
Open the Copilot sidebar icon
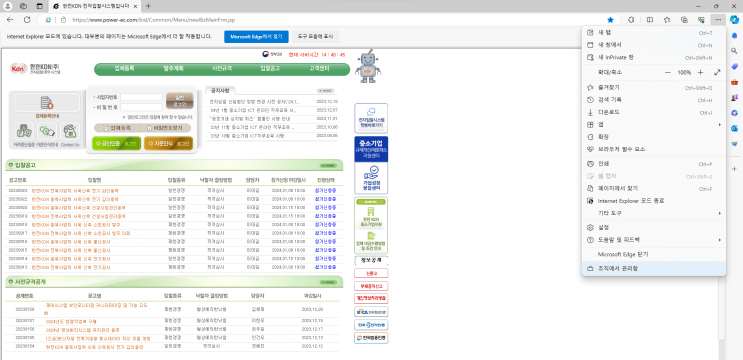tap(734, 20)
